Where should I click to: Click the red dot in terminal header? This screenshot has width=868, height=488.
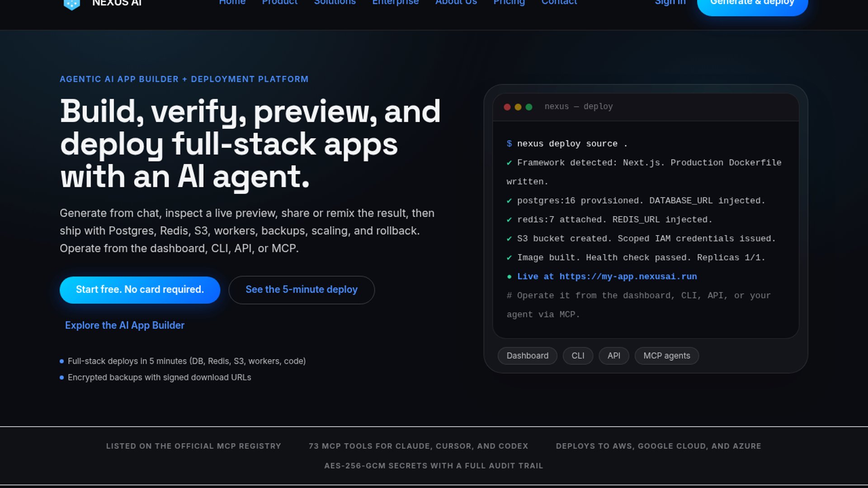[507, 107]
